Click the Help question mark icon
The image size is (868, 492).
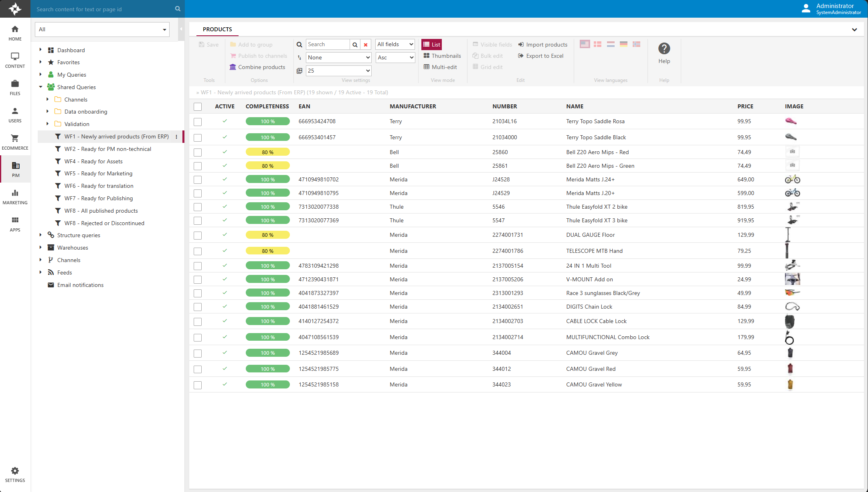coord(664,49)
